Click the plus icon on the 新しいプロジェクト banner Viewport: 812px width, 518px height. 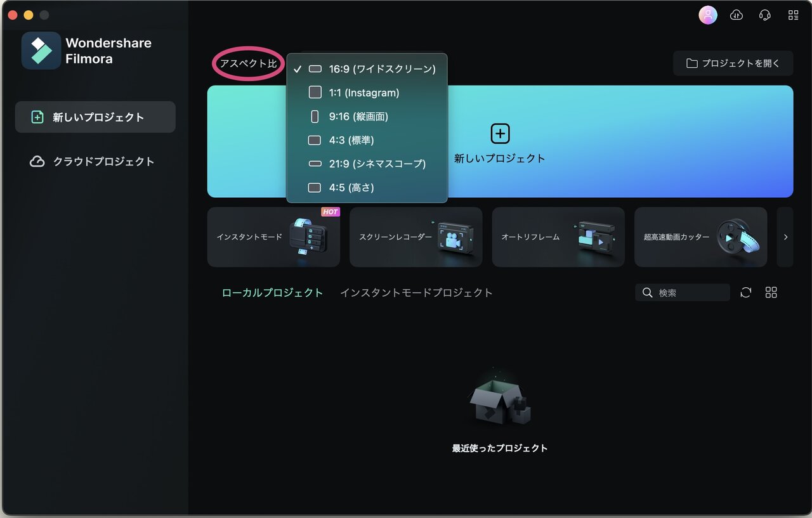(x=501, y=134)
